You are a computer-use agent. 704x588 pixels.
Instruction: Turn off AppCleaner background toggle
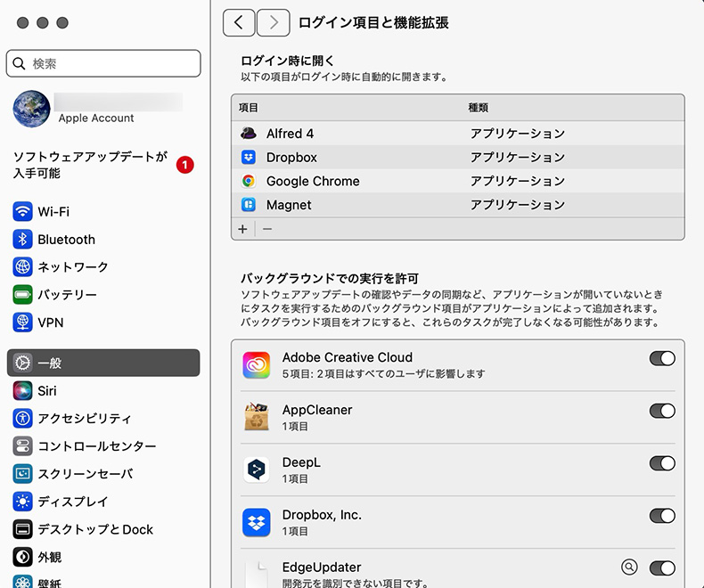(x=662, y=411)
